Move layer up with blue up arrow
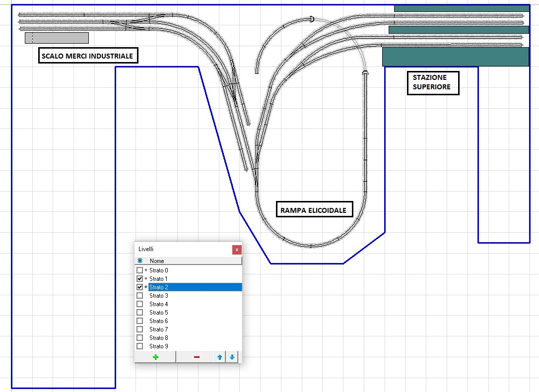This screenshot has height=392, width=539. point(220,357)
